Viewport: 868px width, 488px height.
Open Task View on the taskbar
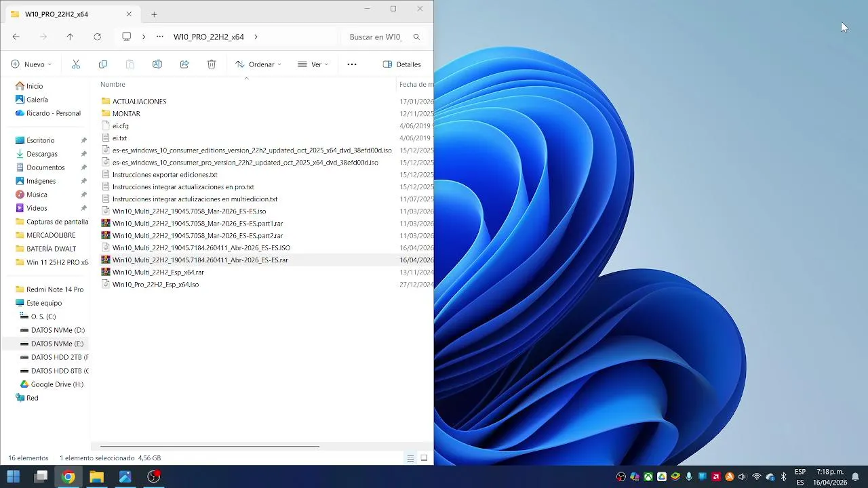click(41, 476)
